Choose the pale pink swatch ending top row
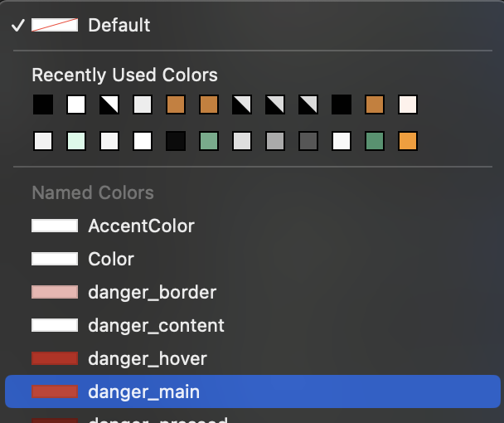 click(408, 105)
